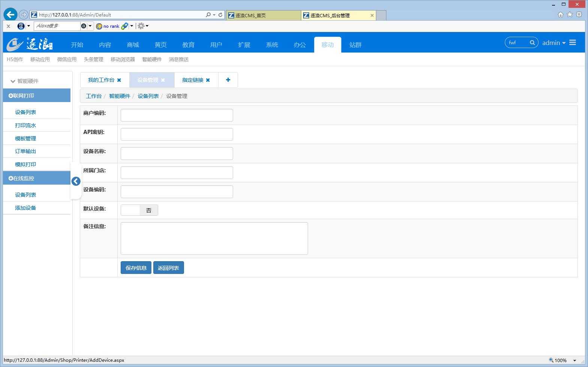Open 添加设备 in sidebar

click(x=25, y=208)
